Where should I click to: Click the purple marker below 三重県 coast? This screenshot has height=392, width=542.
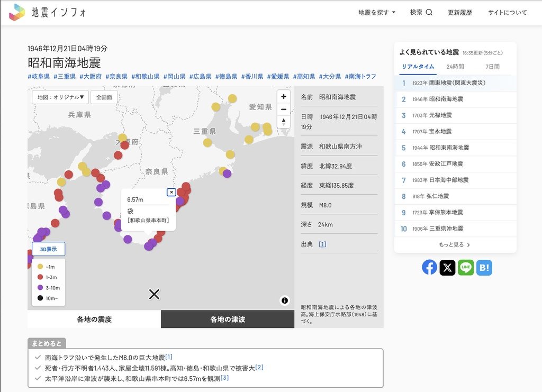coord(227,174)
